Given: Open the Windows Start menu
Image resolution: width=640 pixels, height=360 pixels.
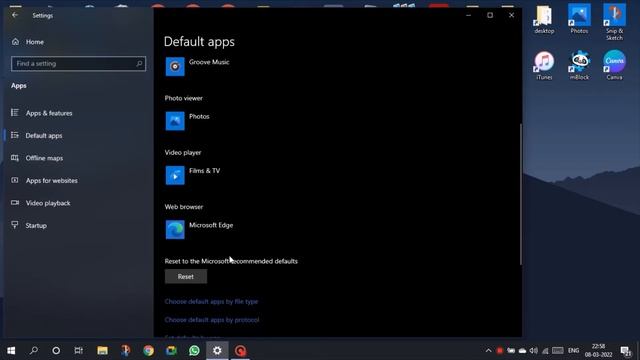Looking at the screenshot, I should (11, 351).
